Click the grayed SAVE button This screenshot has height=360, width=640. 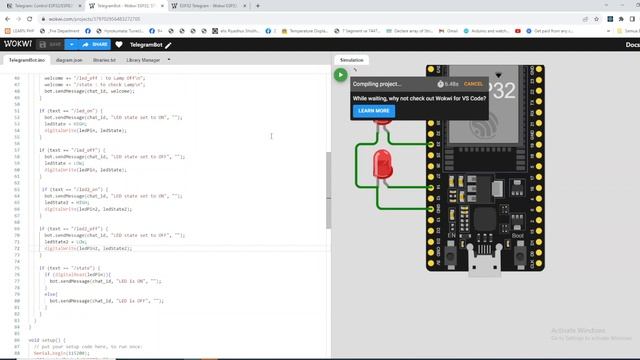pos(50,44)
